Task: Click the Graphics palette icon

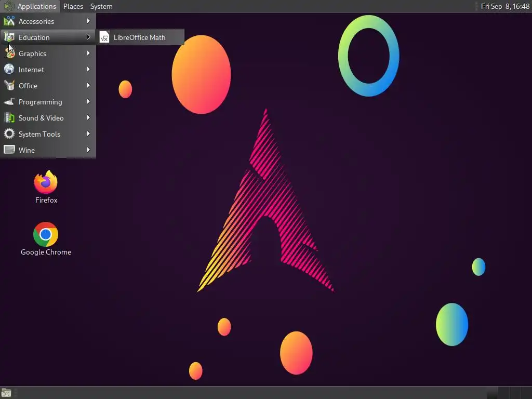Action: [x=9, y=54]
